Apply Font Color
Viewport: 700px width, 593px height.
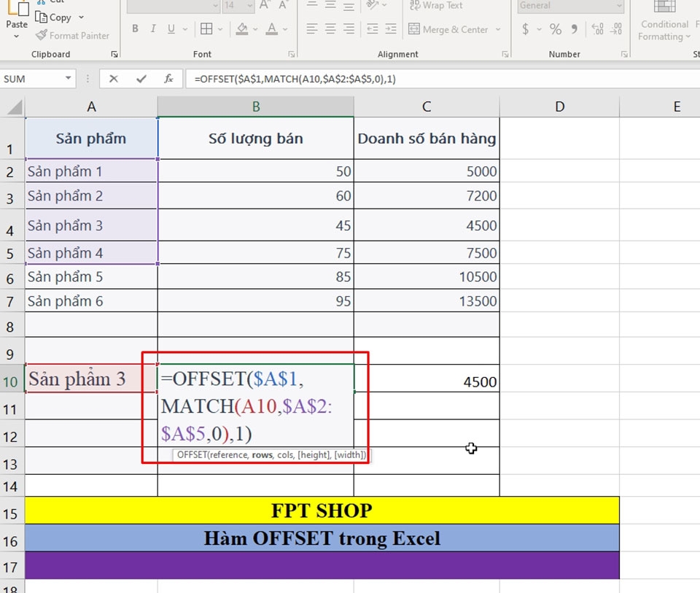pyautogui.click(x=271, y=29)
